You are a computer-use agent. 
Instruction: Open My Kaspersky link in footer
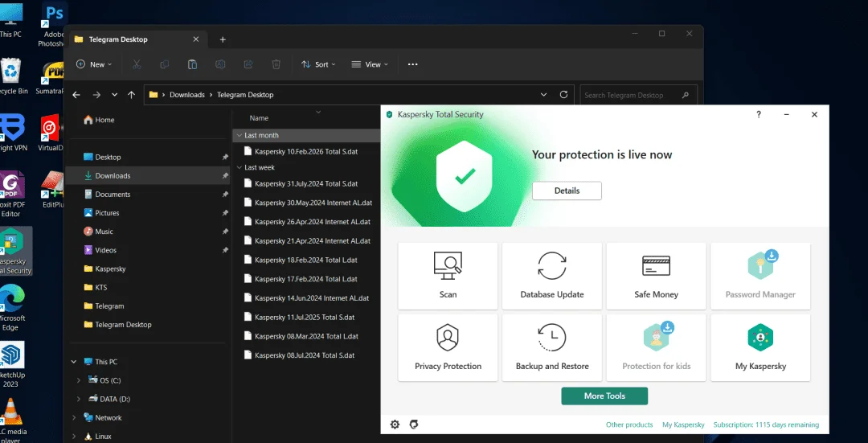(x=683, y=425)
